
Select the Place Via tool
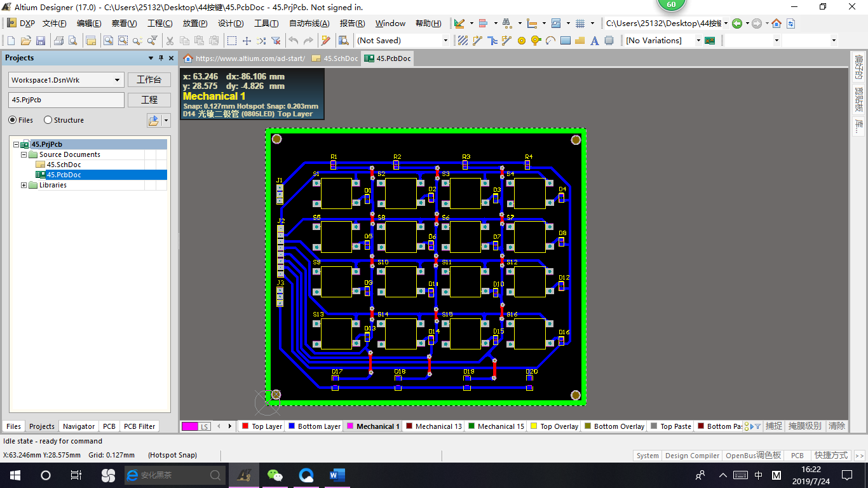point(536,41)
